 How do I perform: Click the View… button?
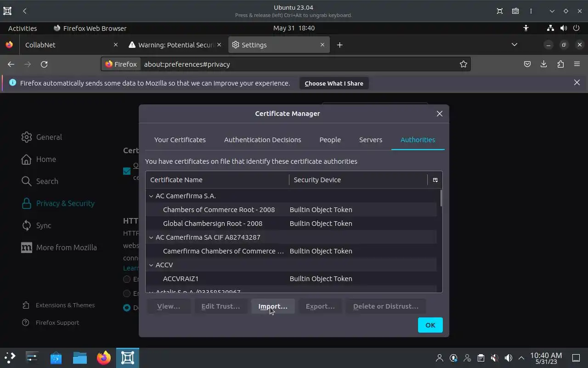(169, 306)
